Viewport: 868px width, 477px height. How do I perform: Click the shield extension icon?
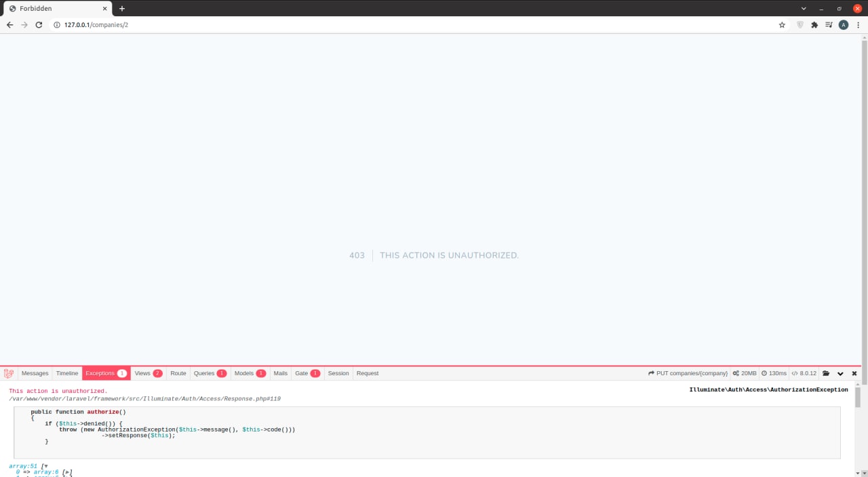pyautogui.click(x=800, y=24)
